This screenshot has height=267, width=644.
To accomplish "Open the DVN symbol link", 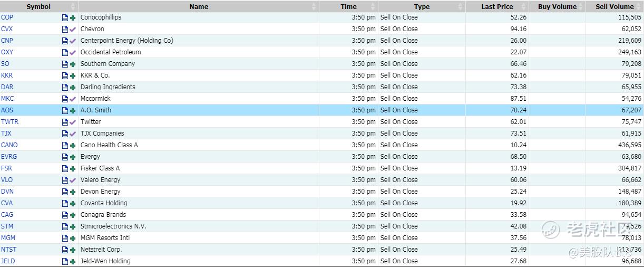I will click(x=7, y=192).
